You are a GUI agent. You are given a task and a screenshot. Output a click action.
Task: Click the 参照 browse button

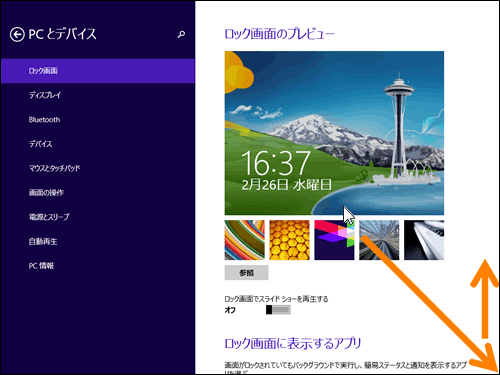point(246,273)
